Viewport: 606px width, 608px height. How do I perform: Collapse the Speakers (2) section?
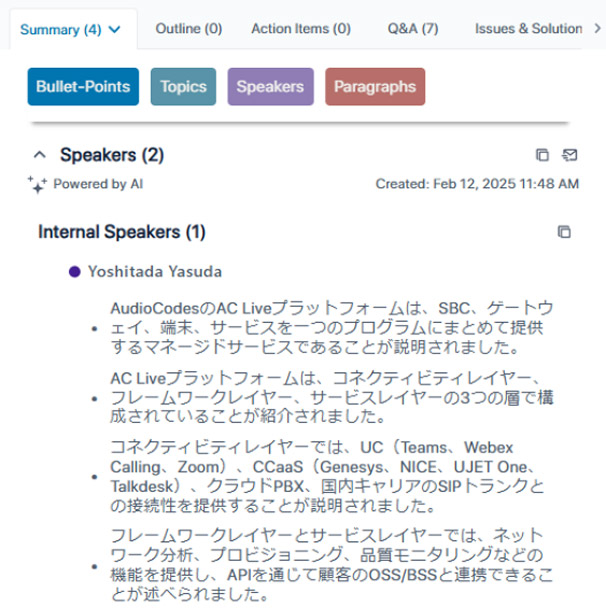tap(40, 155)
